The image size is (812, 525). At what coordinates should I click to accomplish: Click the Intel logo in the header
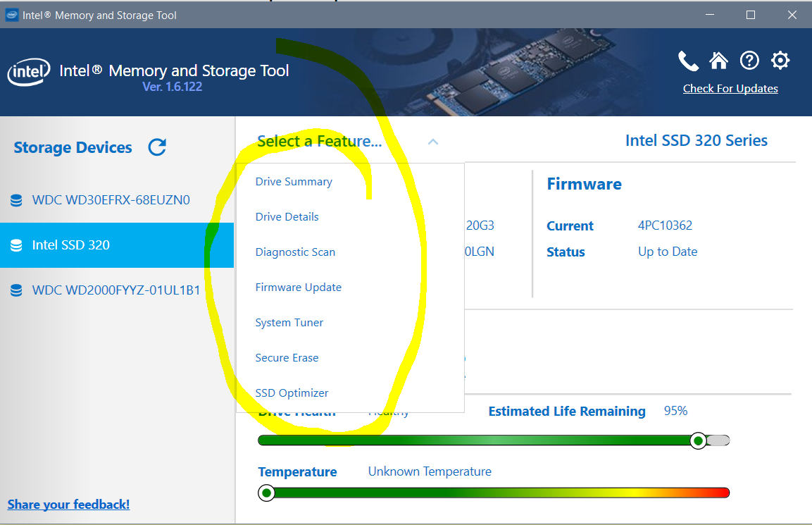point(29,71)
